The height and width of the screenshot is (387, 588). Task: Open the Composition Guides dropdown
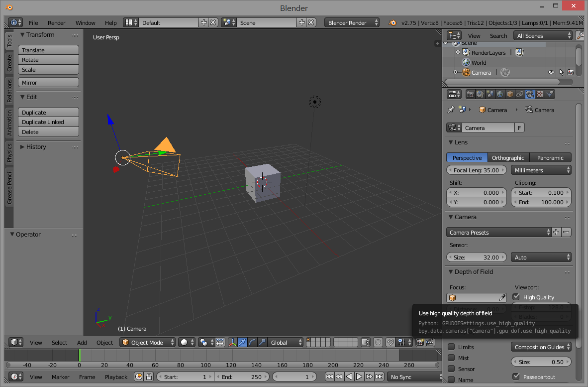coord(541,347)
